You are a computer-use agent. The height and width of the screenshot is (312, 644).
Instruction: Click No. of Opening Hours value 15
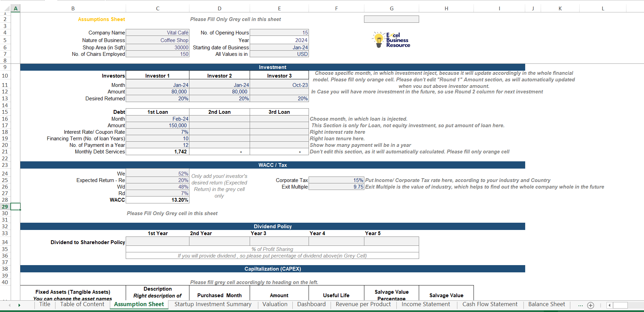pos(279,33)
